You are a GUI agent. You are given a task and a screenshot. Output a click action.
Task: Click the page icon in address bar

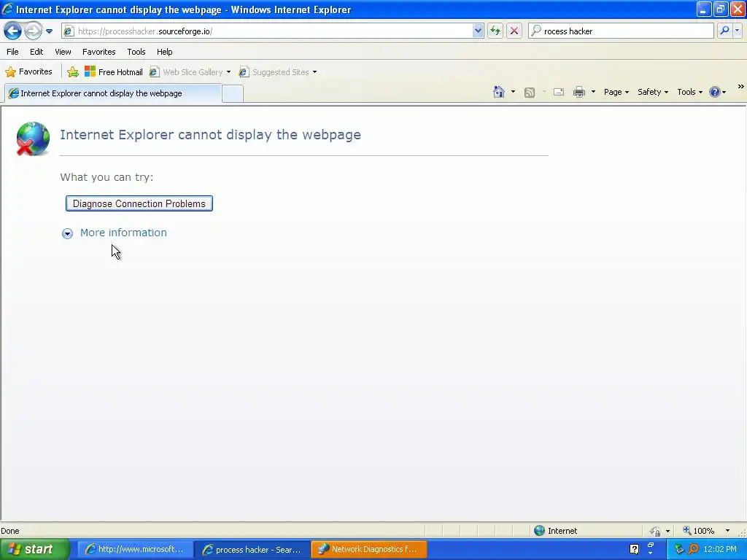[69, 31]
